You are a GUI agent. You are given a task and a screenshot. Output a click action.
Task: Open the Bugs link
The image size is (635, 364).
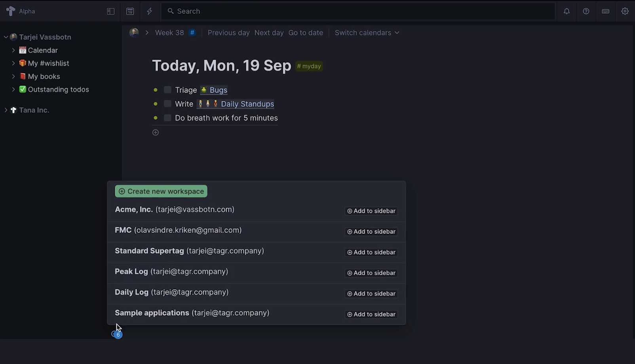(x=214, y=90)
